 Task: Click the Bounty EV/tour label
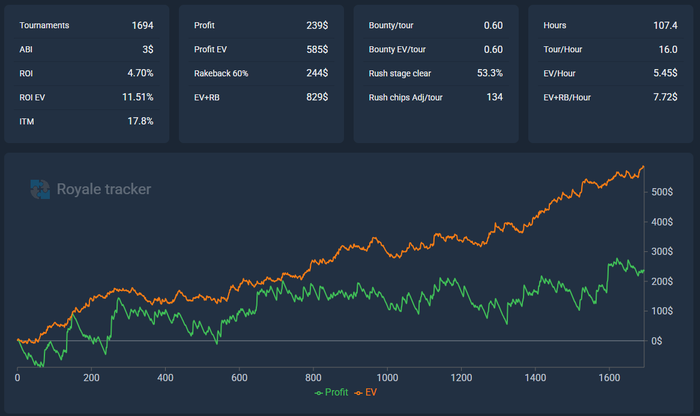(x=399, y=49)
